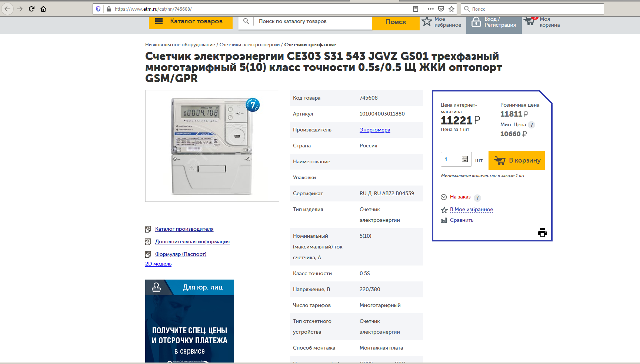This screenshot has height=364, width=640.
Task: Add product with В корзину button
Action: [517, 160]
